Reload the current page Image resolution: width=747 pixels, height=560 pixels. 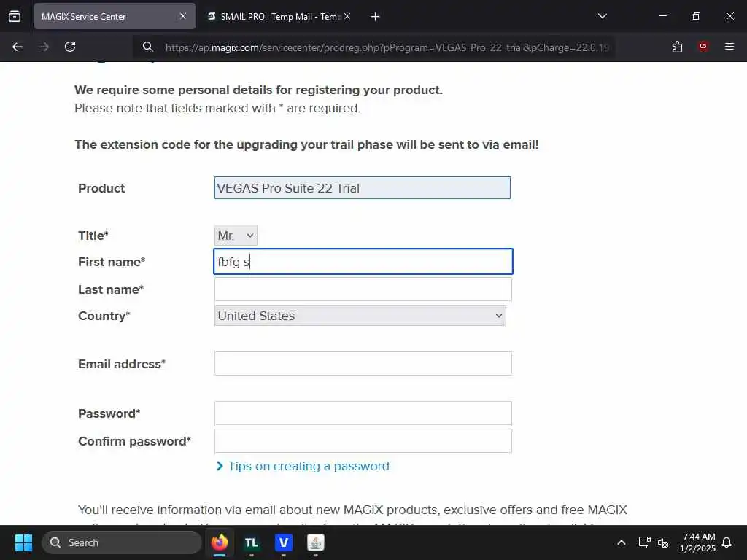click(x=70, y=47)
